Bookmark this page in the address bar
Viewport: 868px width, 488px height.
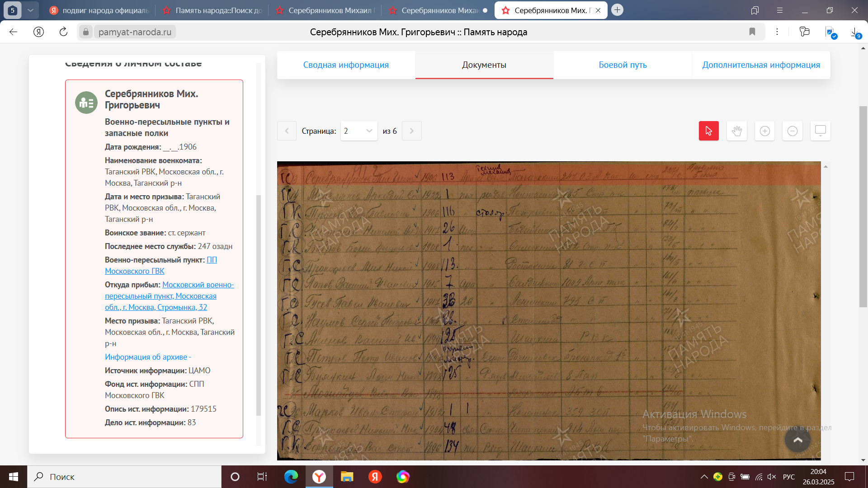tap(752, 32)
